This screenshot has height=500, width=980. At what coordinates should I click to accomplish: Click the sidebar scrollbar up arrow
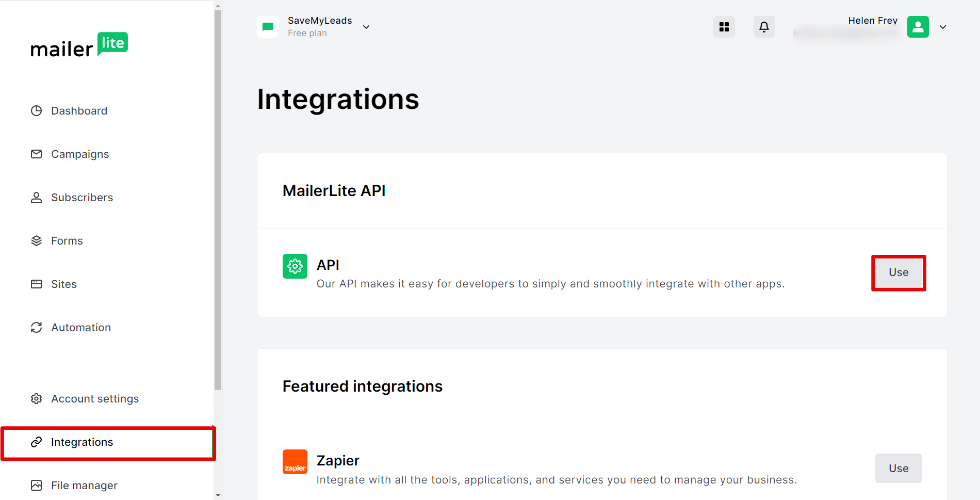[218, 6]
